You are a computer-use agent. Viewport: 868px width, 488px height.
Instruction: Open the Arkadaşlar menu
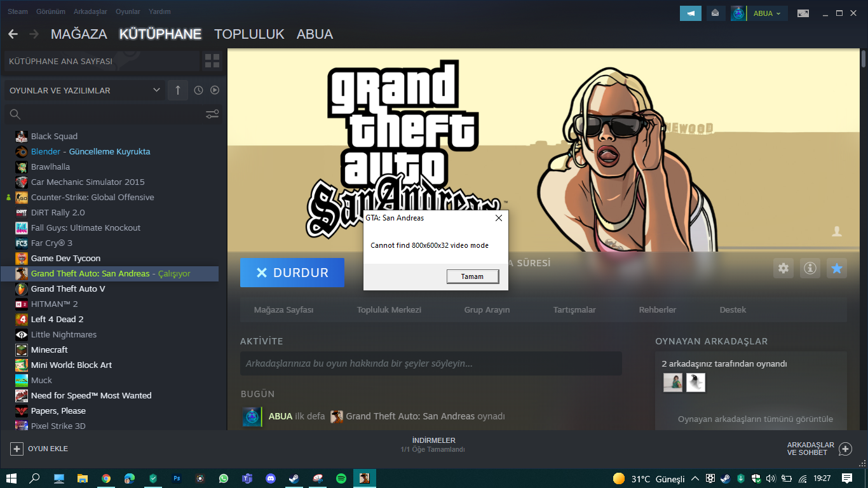(90, 11)
